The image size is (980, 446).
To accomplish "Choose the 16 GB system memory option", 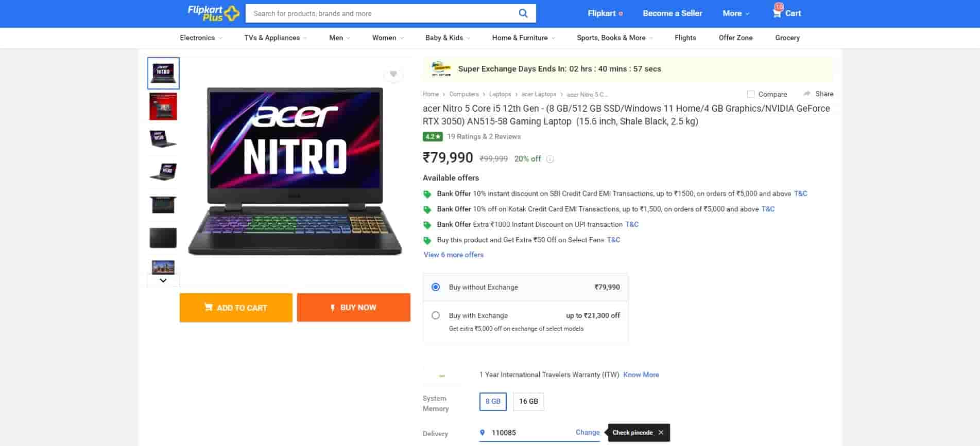I will tap(528, 402).
